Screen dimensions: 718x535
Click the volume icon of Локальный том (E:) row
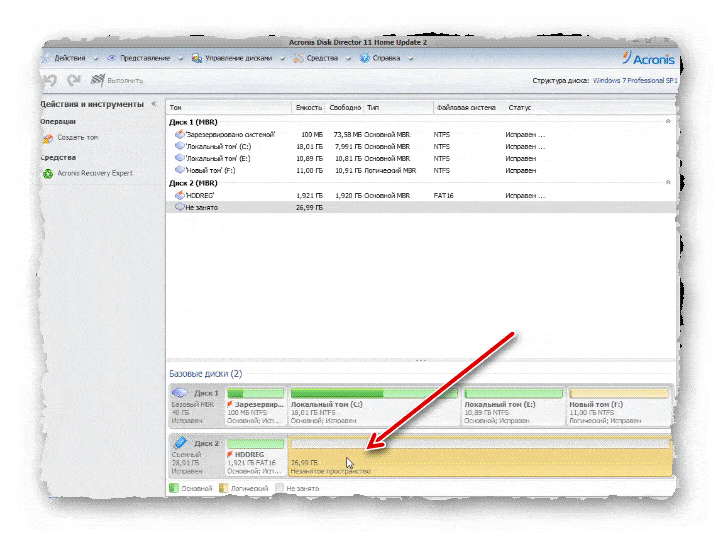(180, 158)
